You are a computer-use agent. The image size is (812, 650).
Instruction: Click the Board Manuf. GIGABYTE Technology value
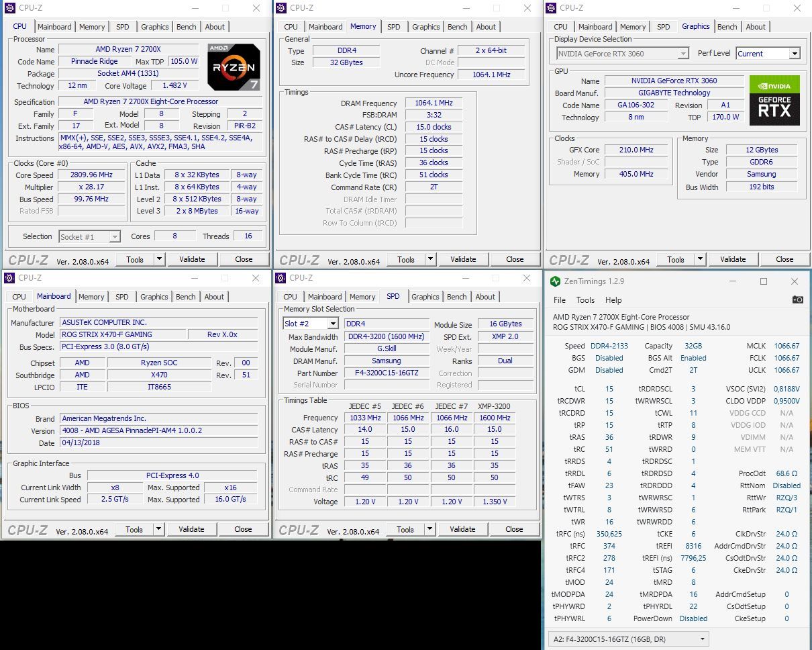point(674,93)
